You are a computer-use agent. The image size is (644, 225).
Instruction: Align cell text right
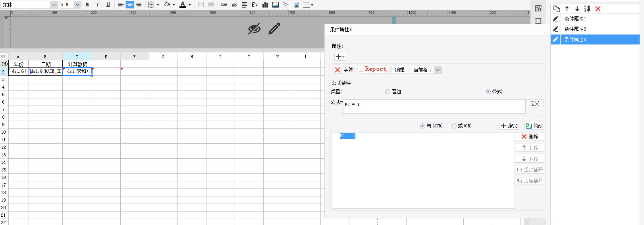click(139, 5)
